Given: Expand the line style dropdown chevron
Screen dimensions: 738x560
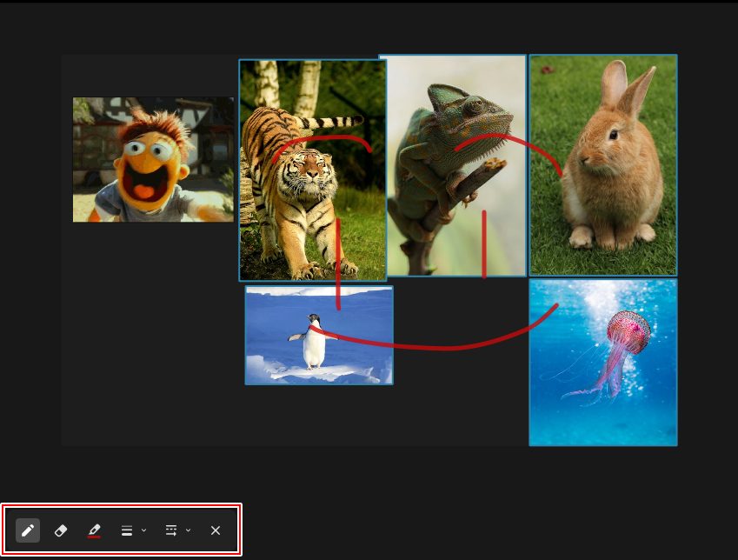Looking at the screenshot, I should click(x=189, y=530).
